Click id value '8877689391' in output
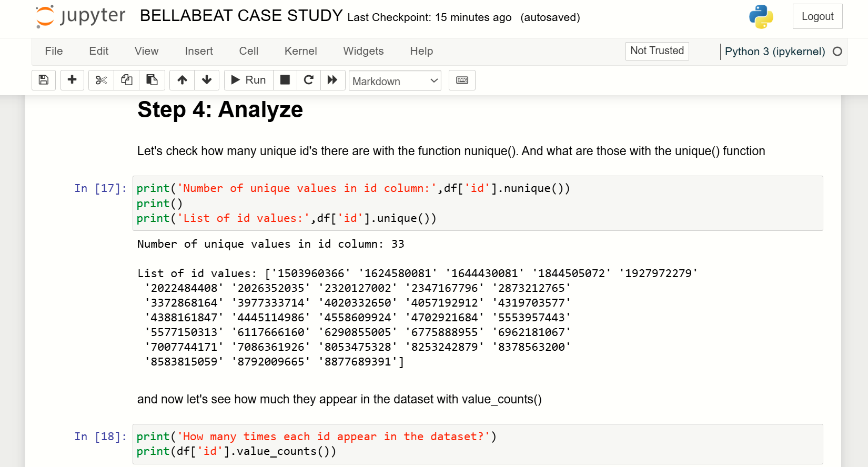 (358, 362)
